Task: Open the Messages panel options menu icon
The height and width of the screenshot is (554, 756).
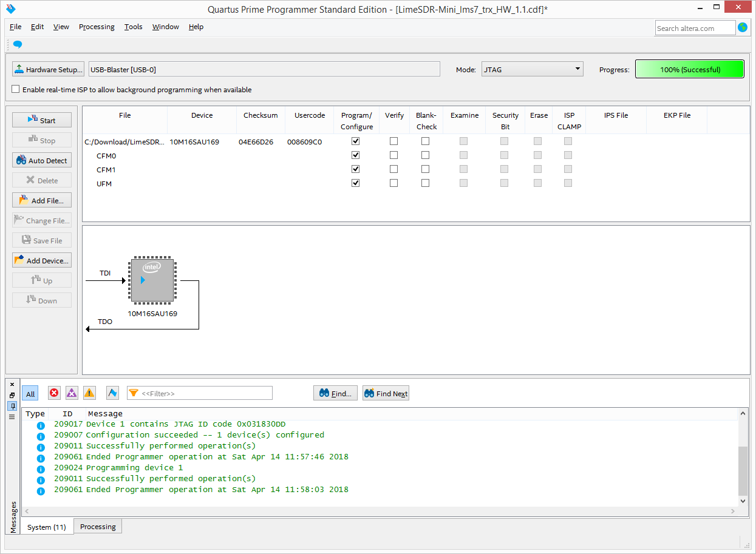Action: (x=12, y=417)
